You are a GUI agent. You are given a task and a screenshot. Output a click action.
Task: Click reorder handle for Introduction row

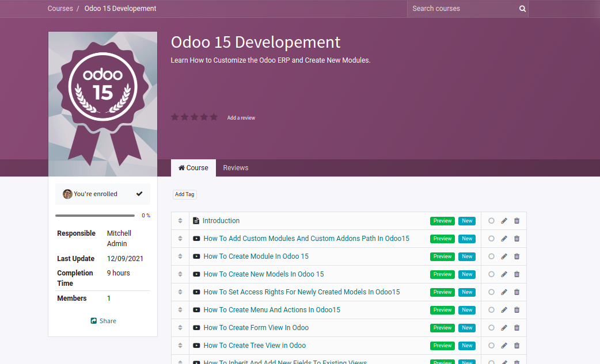coord(180,221)
